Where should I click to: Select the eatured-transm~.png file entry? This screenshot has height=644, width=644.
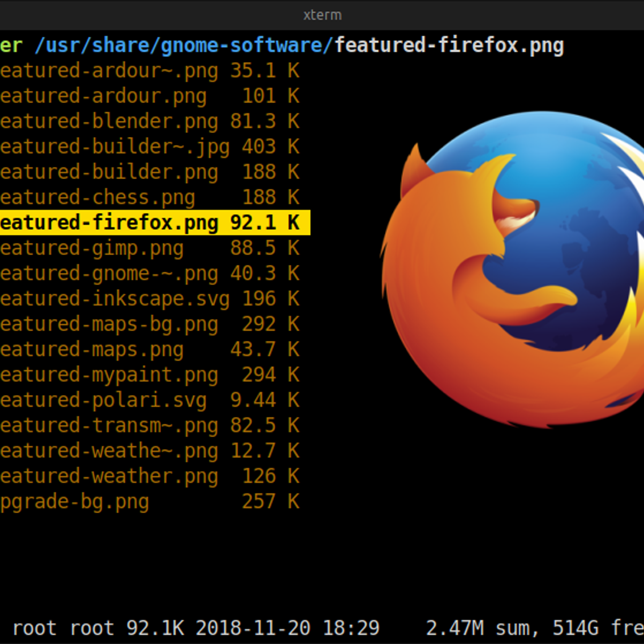155,426
